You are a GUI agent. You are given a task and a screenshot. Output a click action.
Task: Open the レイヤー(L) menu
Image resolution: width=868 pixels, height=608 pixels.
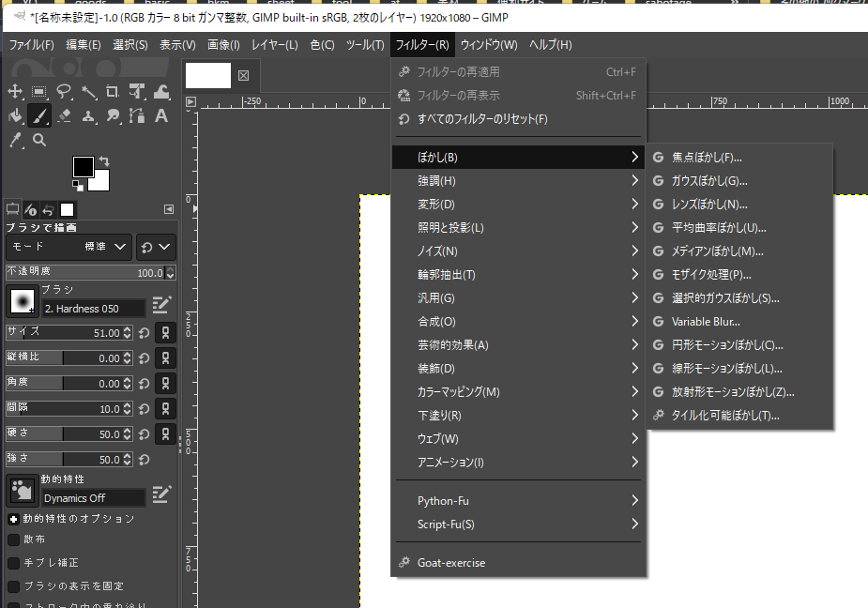274,44
